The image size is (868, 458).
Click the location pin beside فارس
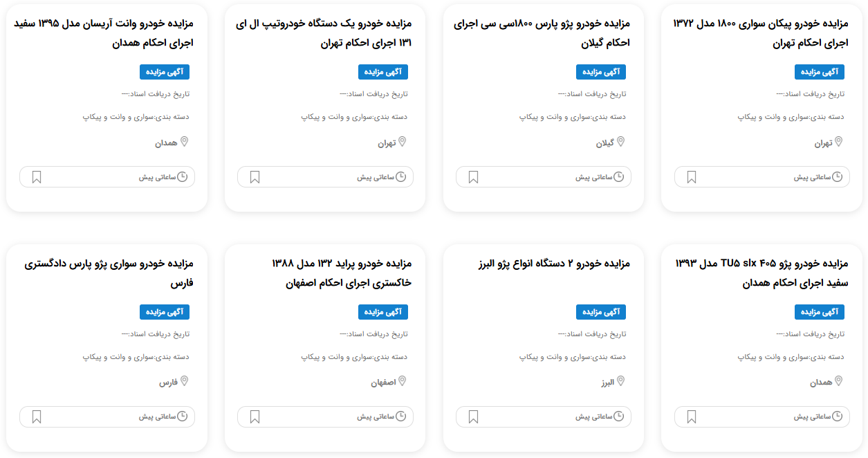point(184,381)
